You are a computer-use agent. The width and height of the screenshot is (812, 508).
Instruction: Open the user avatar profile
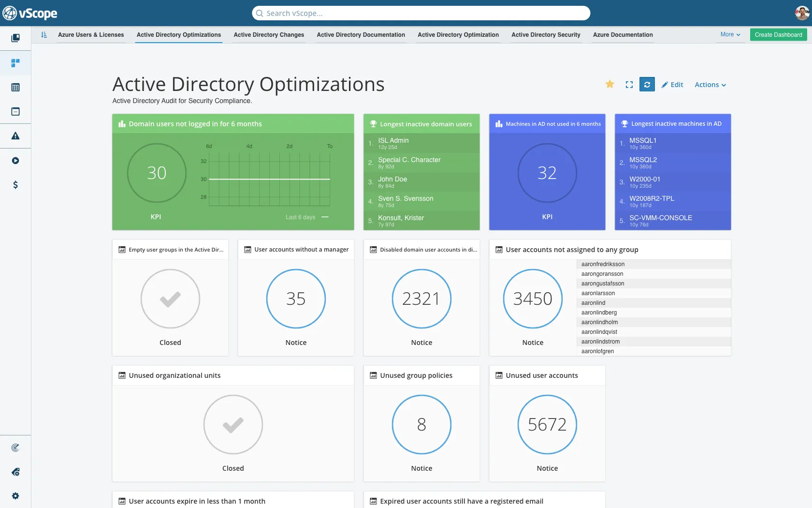point(801,13)
